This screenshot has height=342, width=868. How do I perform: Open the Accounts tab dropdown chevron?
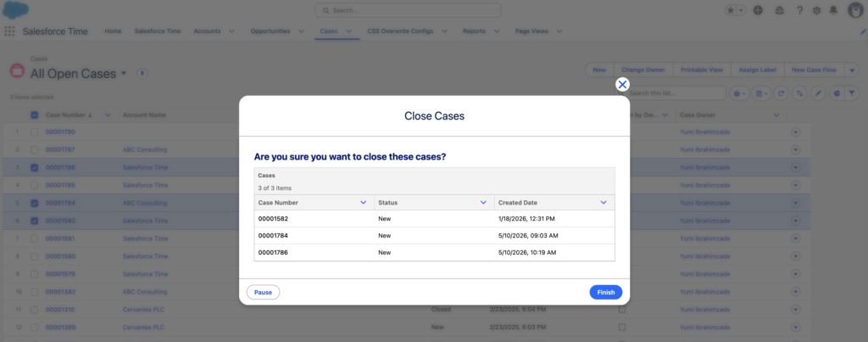coord(231,31)
